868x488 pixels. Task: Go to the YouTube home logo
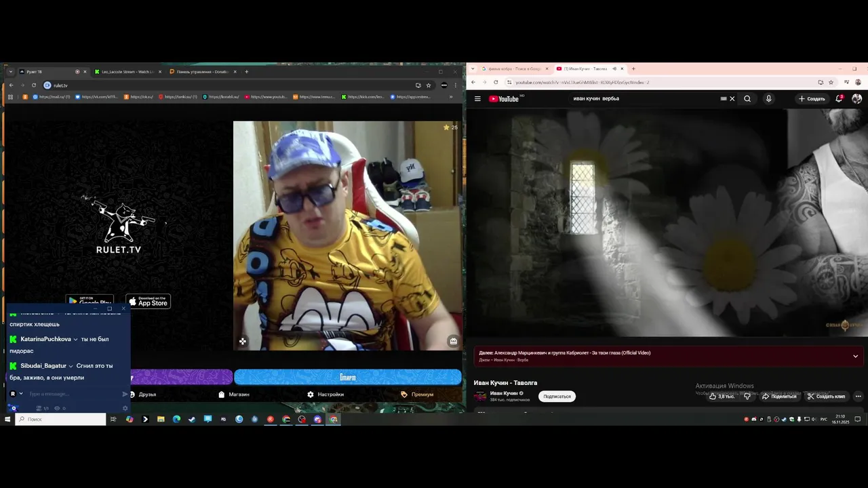pos(504,99)
